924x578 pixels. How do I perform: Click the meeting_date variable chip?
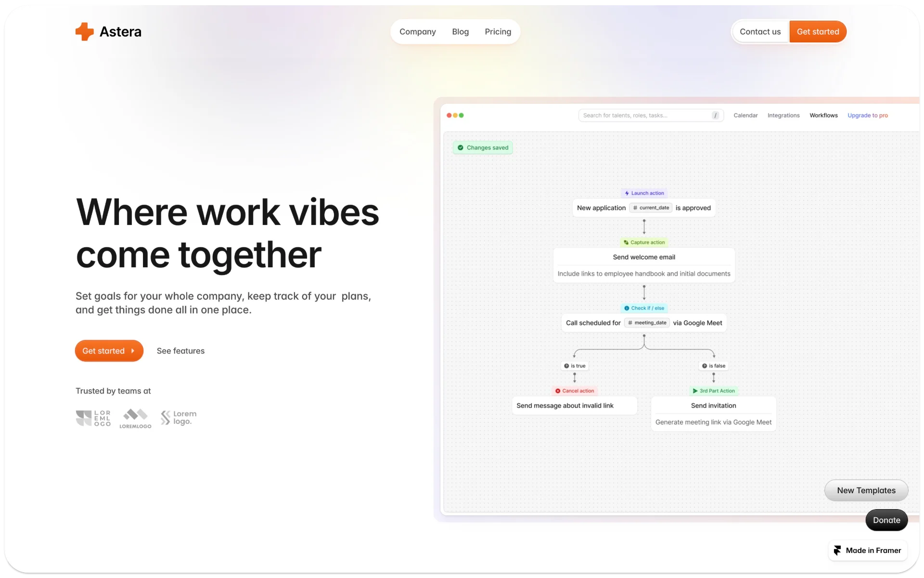pos(647,323)
